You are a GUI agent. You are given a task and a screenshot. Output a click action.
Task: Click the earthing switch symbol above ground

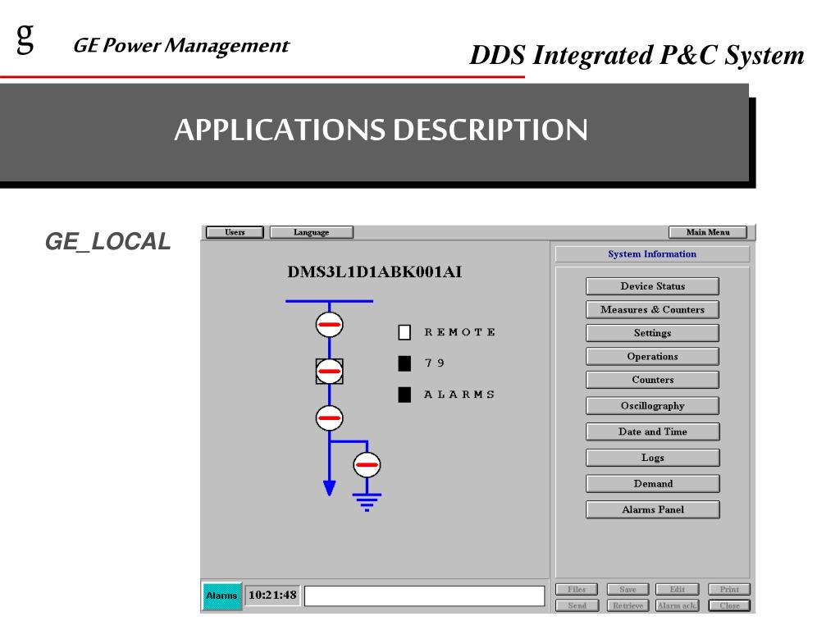tap(367, 464)
